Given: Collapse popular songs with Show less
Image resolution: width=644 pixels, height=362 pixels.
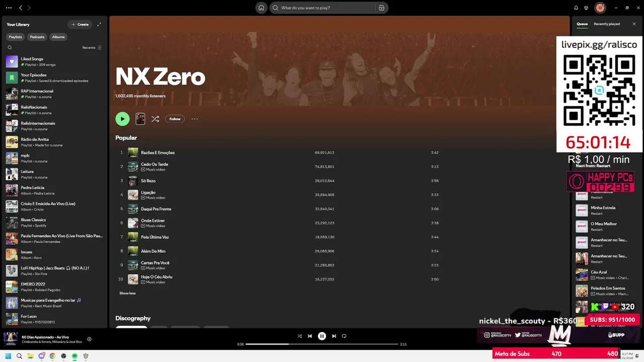Looking at the screenshot, I should (127, 293).
